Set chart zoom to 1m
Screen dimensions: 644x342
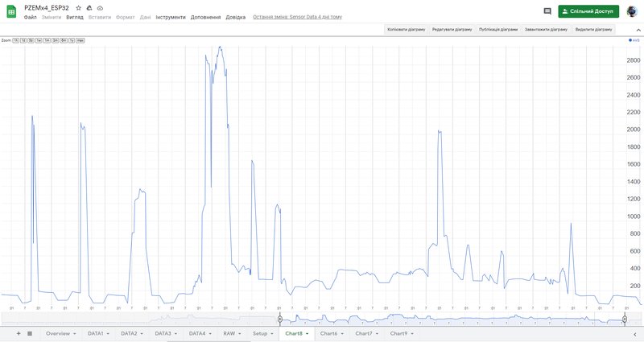(x=47, y=41)
